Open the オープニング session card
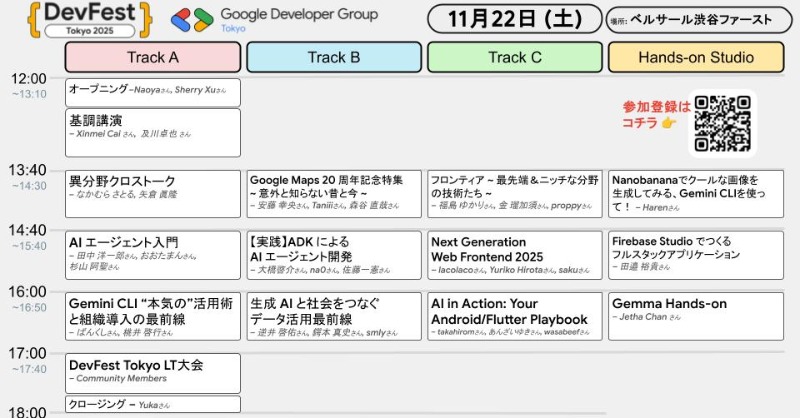 pos(153,92)
